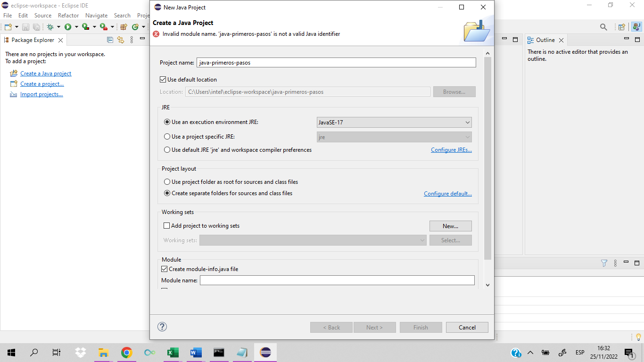Click the Run External Tools icon

coord(103,27)
